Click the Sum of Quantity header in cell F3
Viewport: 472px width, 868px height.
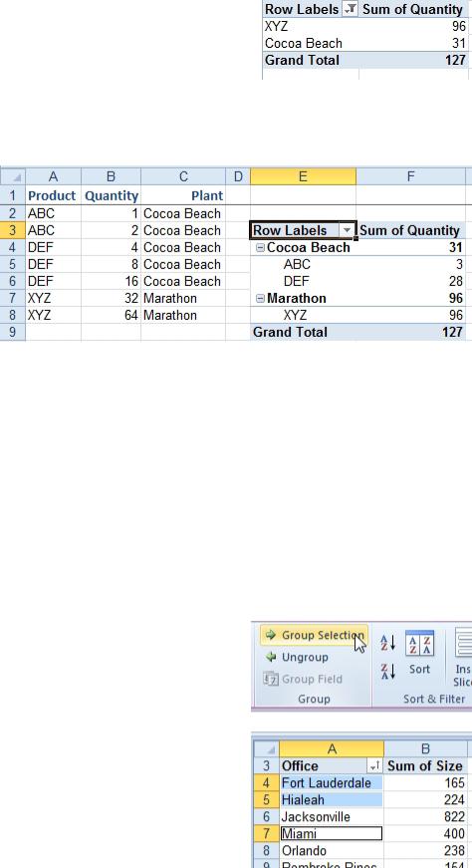(x=410, y=230)
